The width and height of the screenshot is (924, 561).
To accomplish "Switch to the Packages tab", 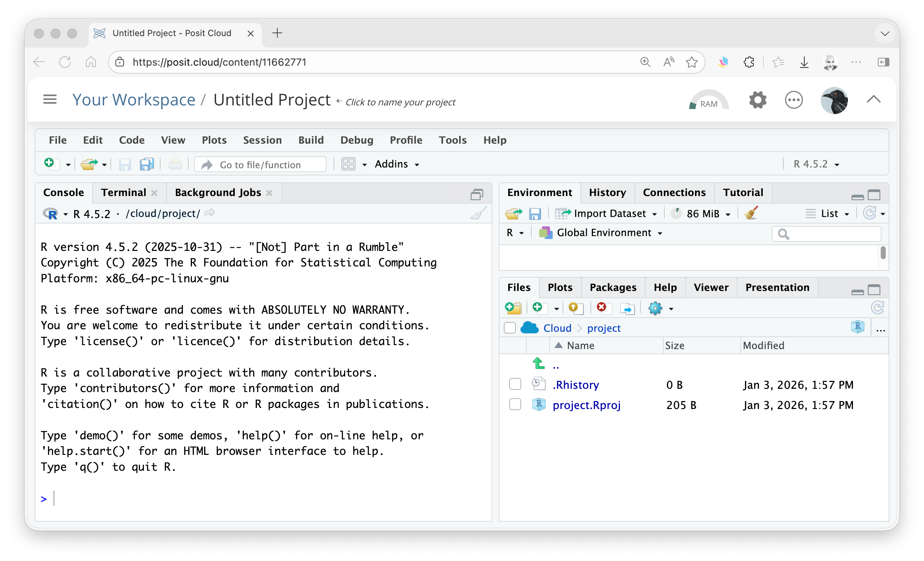I will [613, 287].
